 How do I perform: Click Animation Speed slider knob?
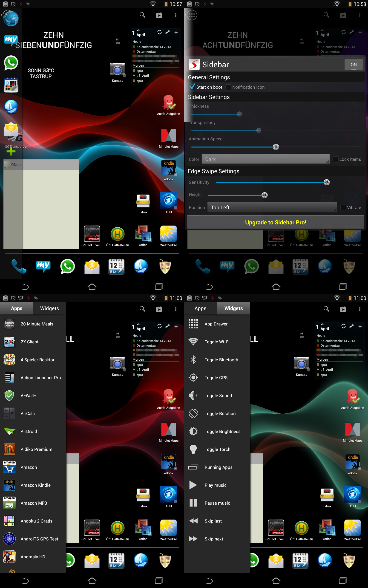coord(276,147)
